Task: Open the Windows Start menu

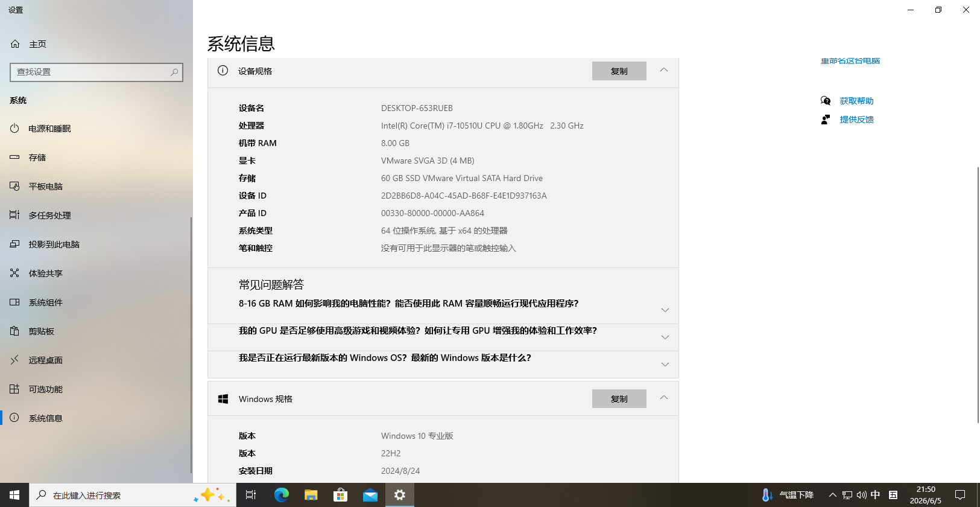Action: point(14,495)
